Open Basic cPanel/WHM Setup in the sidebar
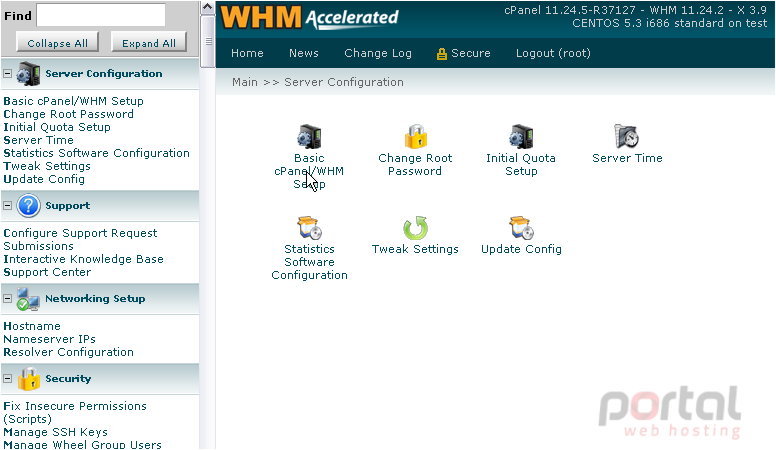776x450 pixels. point(73,101)
